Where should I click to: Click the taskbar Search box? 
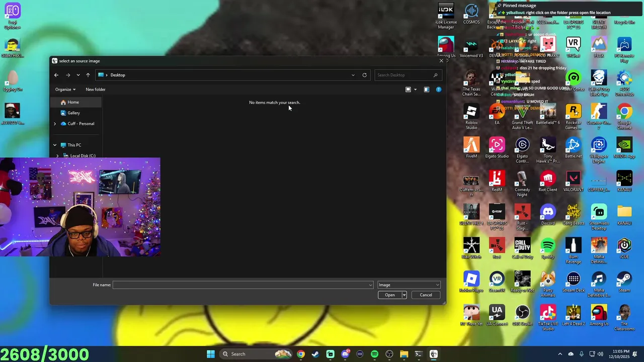tap(257, 354)
